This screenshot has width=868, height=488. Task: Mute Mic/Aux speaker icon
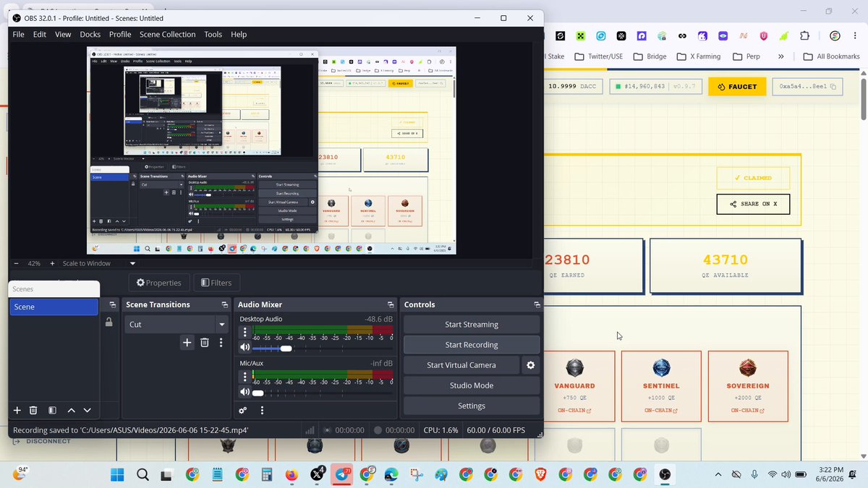pyautogui.click(x=244, y=393)
